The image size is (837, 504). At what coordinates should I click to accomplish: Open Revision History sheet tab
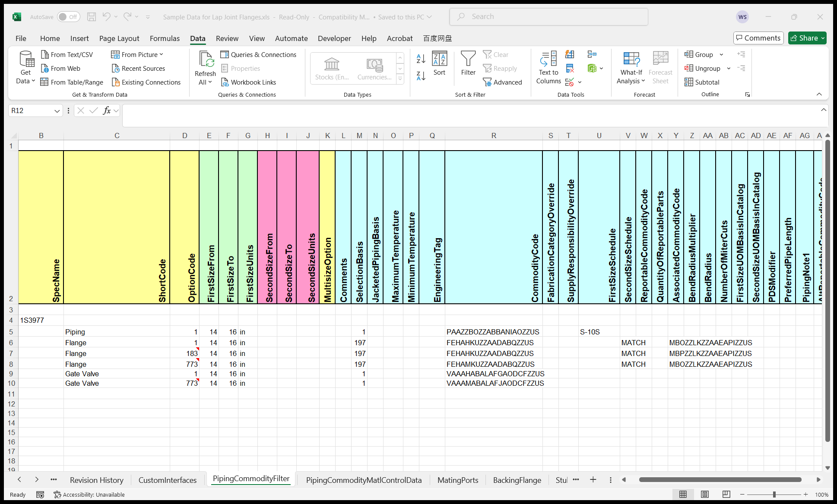click(x=97, y=480)
